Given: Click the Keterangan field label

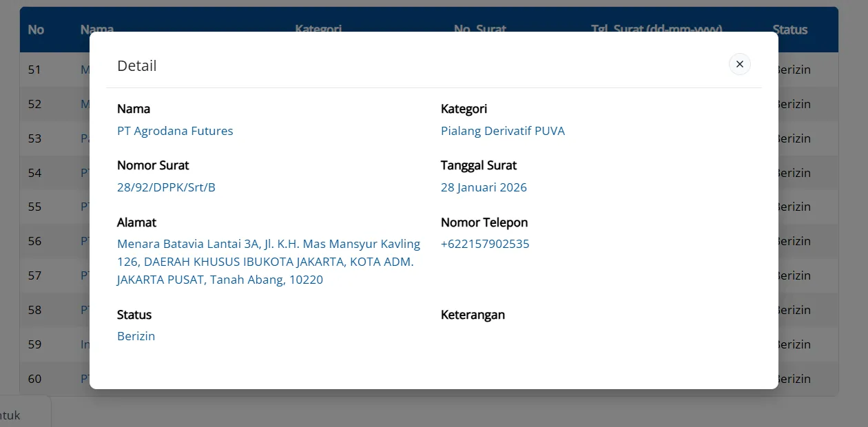Looking at the screenshot, I should point(473,315).
